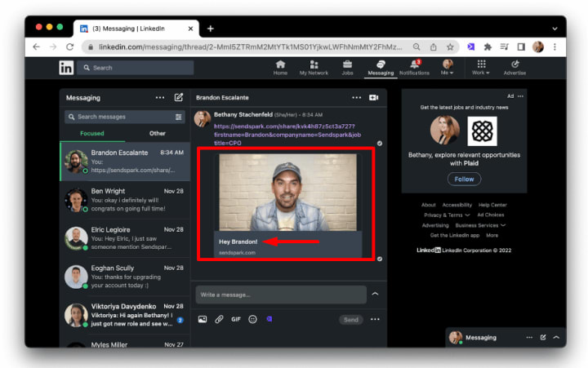The width and height of the screenshot is (588, 368).
Task: Compose a new message icon
Action: point(179,97)
